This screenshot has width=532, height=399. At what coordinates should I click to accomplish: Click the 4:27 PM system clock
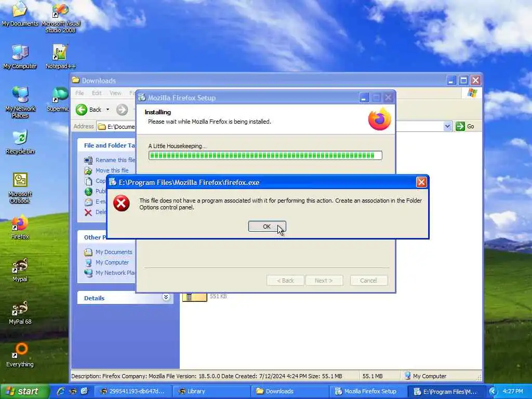[513, 391]
